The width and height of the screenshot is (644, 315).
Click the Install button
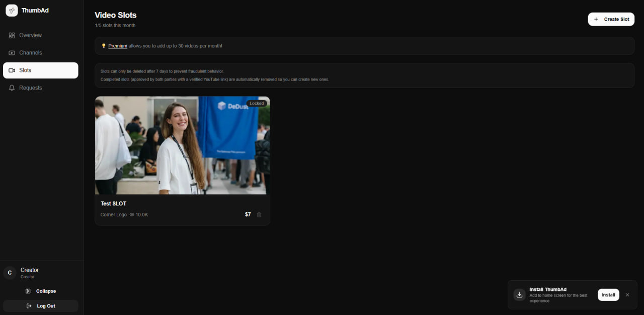pos(608,295)
